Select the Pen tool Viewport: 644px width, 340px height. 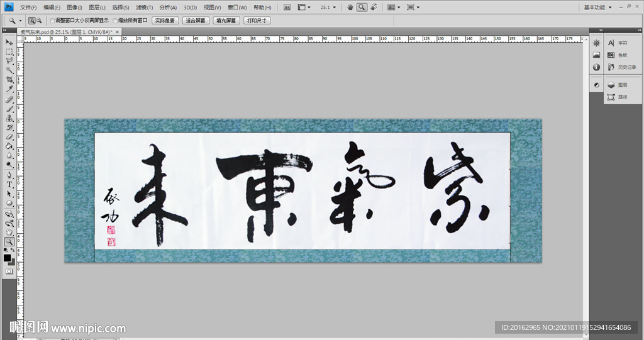(x=9, y=175)
